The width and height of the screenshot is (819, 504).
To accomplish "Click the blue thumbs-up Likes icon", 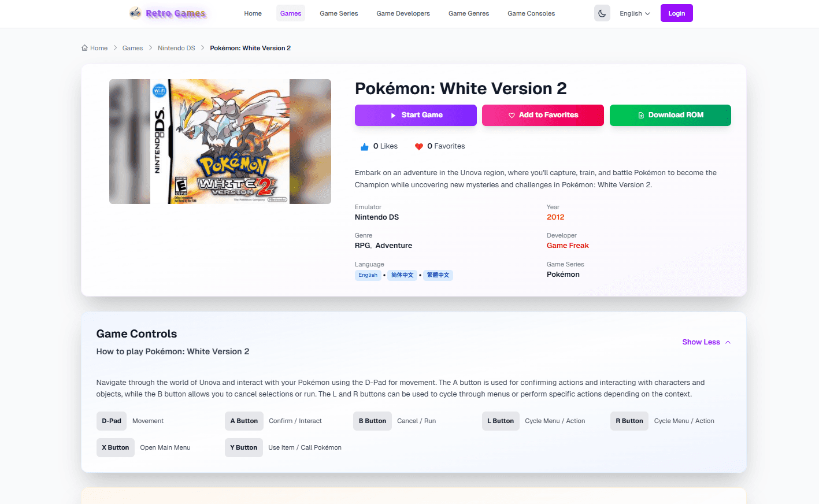I will pos(364,147).
